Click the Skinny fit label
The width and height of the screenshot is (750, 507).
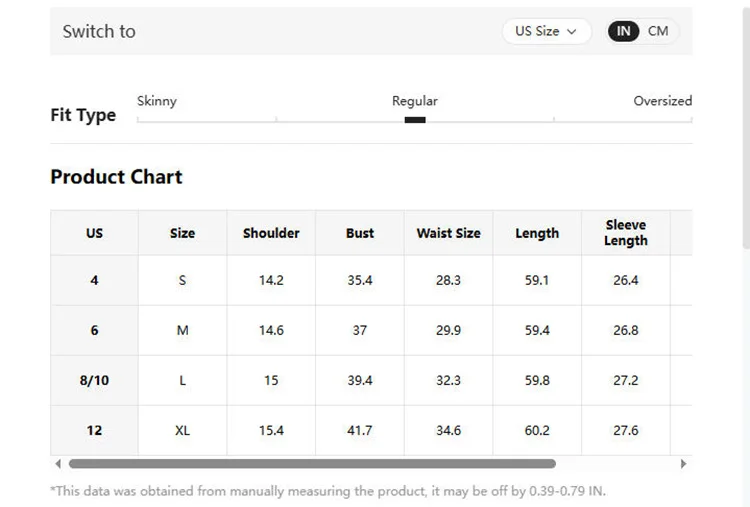click(x=157, y=101)
